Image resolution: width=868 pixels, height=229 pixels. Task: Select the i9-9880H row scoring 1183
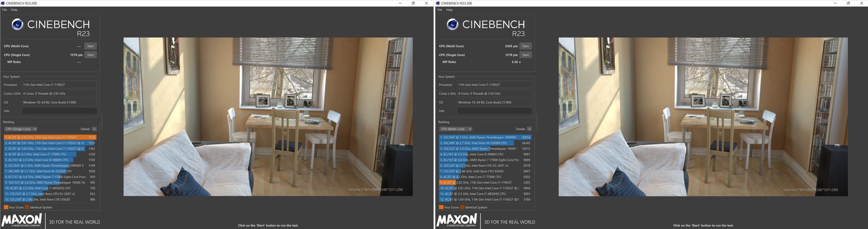point(50,160)
